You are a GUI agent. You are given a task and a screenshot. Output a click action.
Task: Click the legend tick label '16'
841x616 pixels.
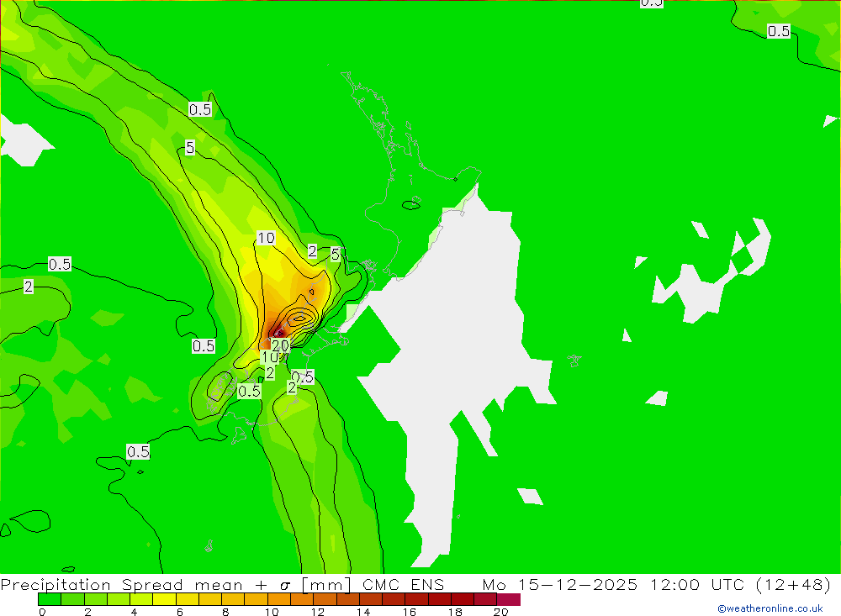410,612
